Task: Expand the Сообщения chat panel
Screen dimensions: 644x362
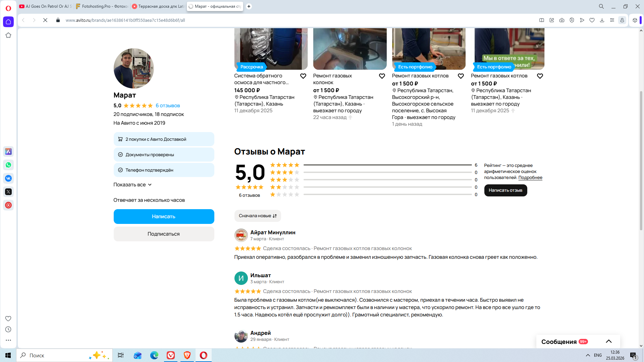Action: tap(609, 342)
